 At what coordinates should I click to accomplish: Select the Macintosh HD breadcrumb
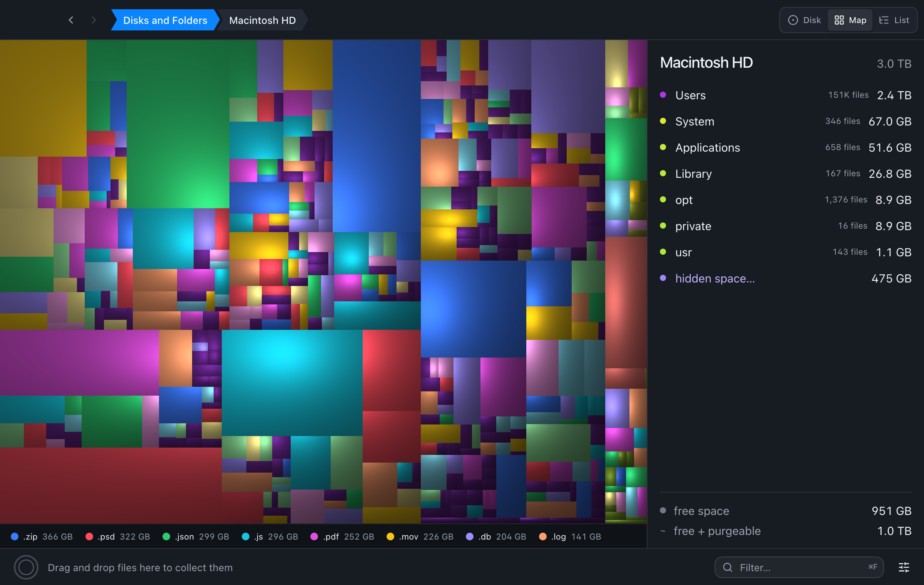263,20
